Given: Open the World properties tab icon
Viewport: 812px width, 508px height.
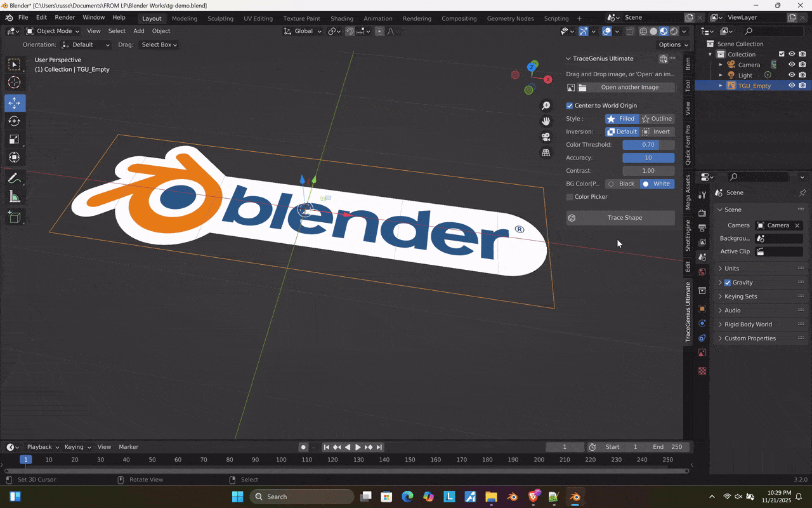Looking at the screenshot, I should pos(702,272).
